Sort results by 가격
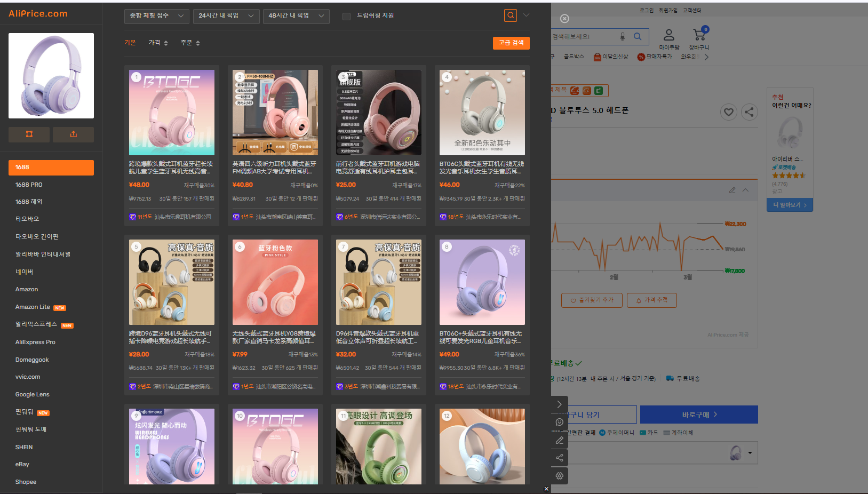This screenshot has height=494, width=868. point(158,43)
